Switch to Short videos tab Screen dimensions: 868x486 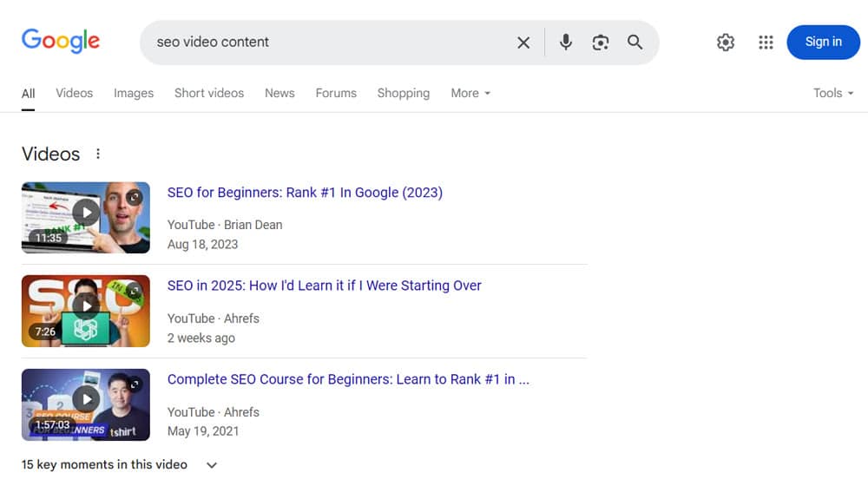point(209,93)
